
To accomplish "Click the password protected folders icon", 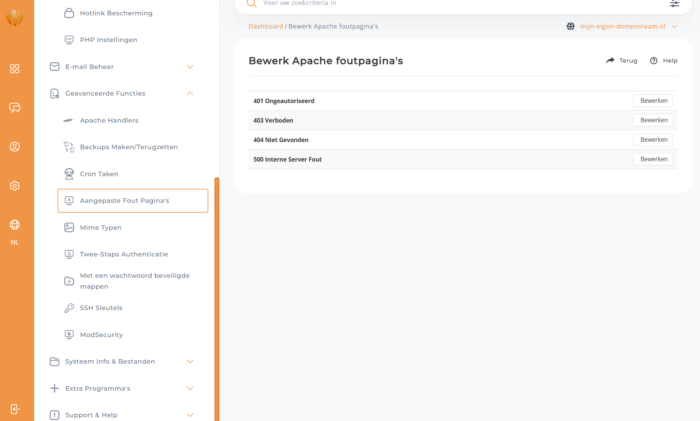I will click(x=69, y=281).
